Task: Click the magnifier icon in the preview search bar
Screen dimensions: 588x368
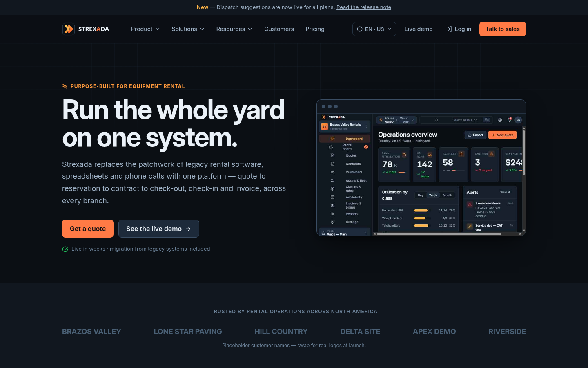Action: (437, 120)
